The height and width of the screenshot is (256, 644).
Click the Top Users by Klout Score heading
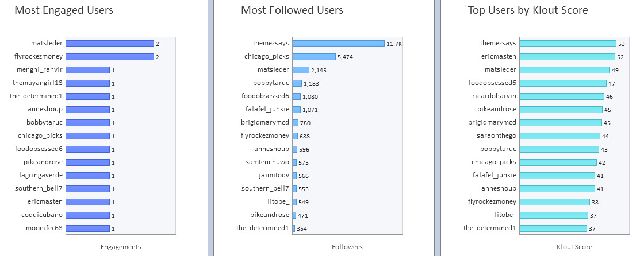(x=528, y=10)
